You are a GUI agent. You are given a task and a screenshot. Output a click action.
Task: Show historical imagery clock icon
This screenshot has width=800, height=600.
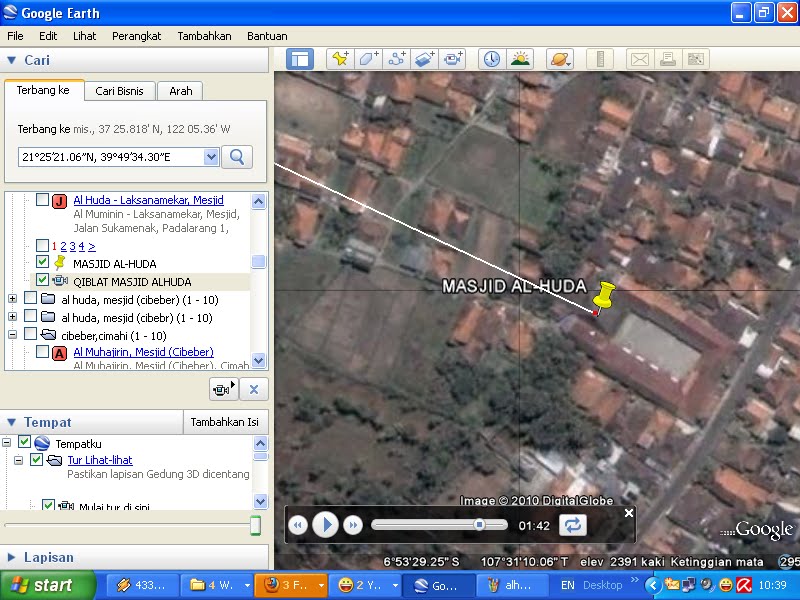point(492,59)
